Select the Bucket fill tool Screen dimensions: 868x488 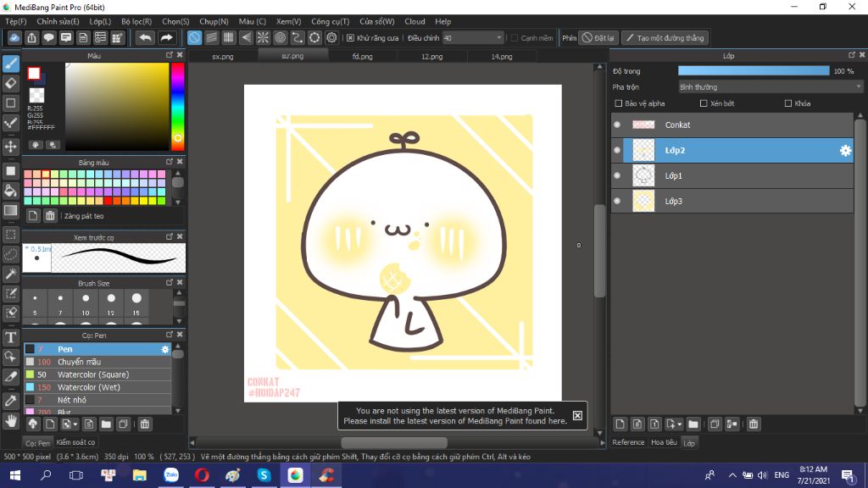pos(11,190)
